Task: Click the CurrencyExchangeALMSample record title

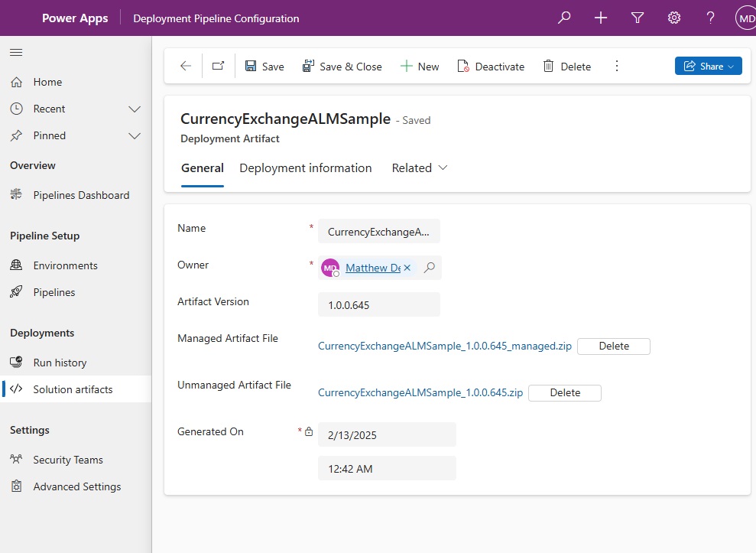Action: click(285, 119)
